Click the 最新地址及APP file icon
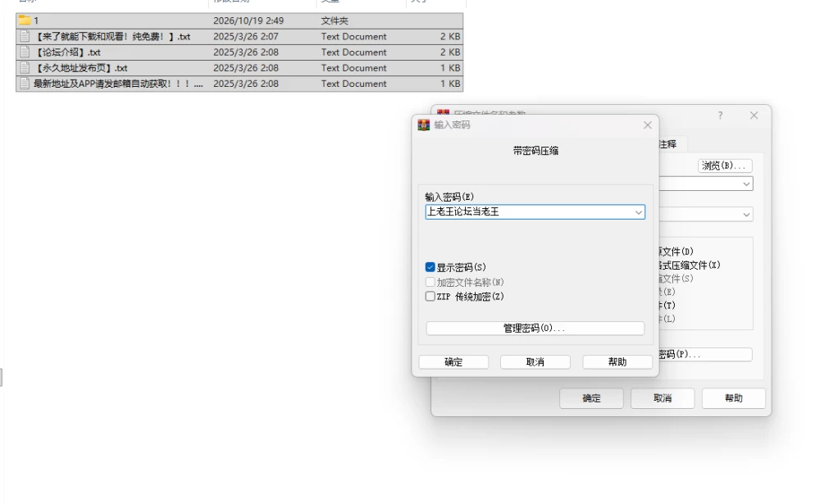This screenshot has width=820, height=504. [25, 83]
